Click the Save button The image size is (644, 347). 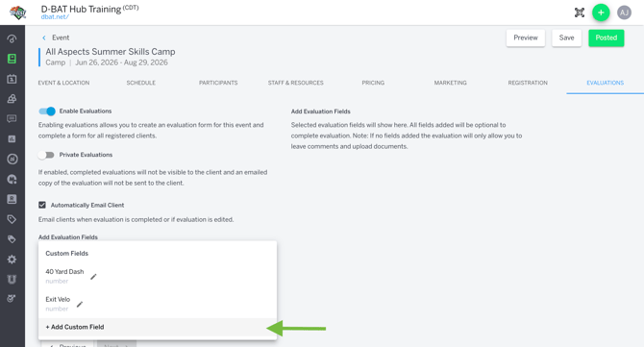click(x=566, y=37)
